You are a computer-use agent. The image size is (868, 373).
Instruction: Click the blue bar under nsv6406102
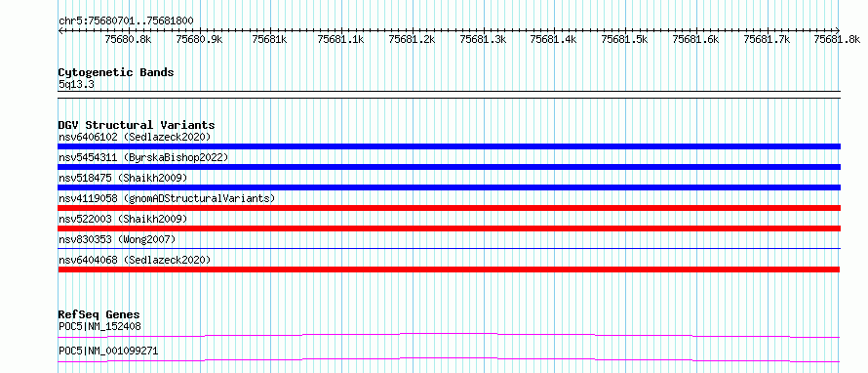(449, 146)
